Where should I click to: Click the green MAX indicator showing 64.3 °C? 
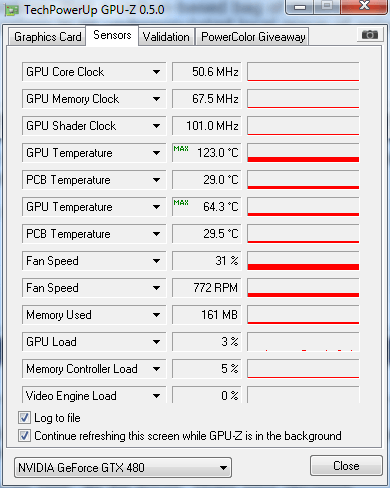click(x=181, y=203)
